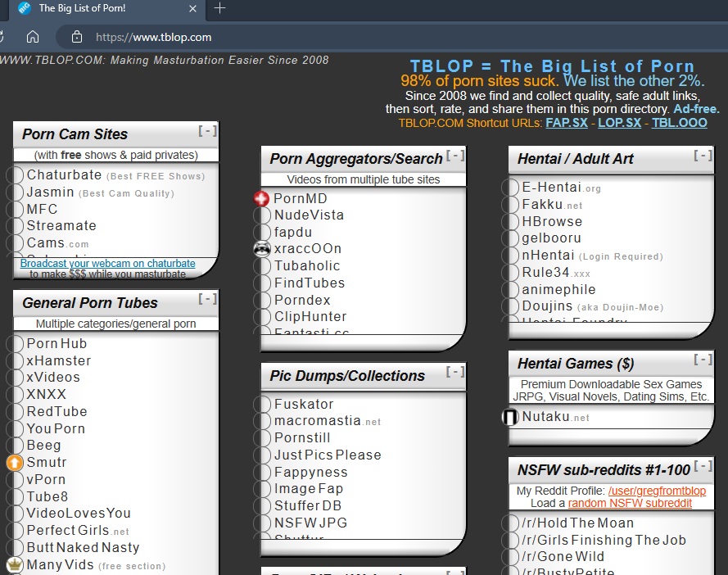Open the ImageFap link

coord(309,489)
